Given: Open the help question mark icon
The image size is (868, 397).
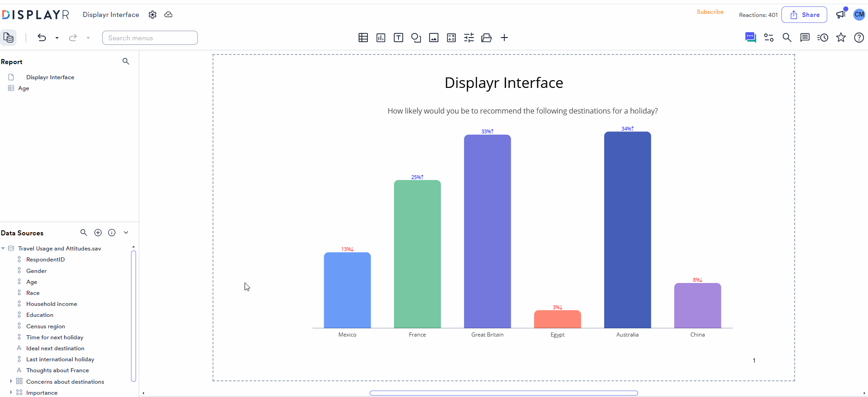Looking at the screenshot, I should (x=859, y=38).
